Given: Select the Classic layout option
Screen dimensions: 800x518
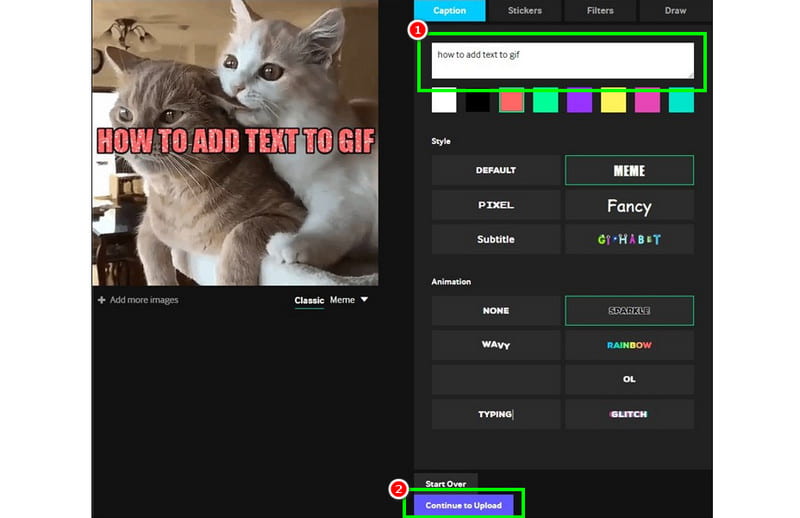Looking at the screenshot, I should (309, 301).
